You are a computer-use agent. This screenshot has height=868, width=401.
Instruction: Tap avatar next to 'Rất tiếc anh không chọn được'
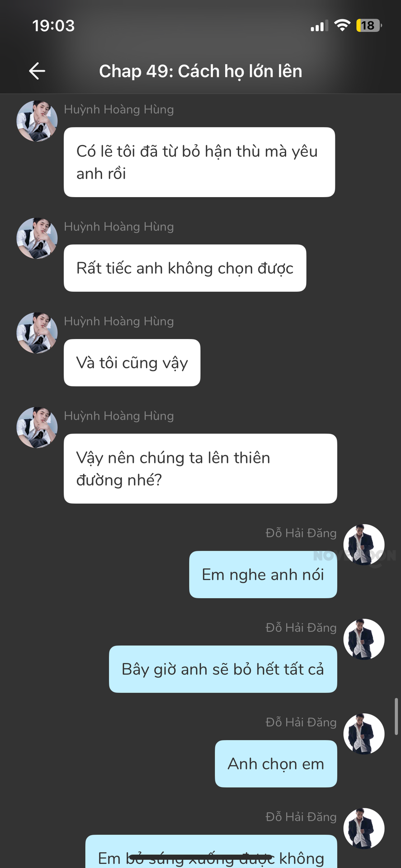click(37, 238)
